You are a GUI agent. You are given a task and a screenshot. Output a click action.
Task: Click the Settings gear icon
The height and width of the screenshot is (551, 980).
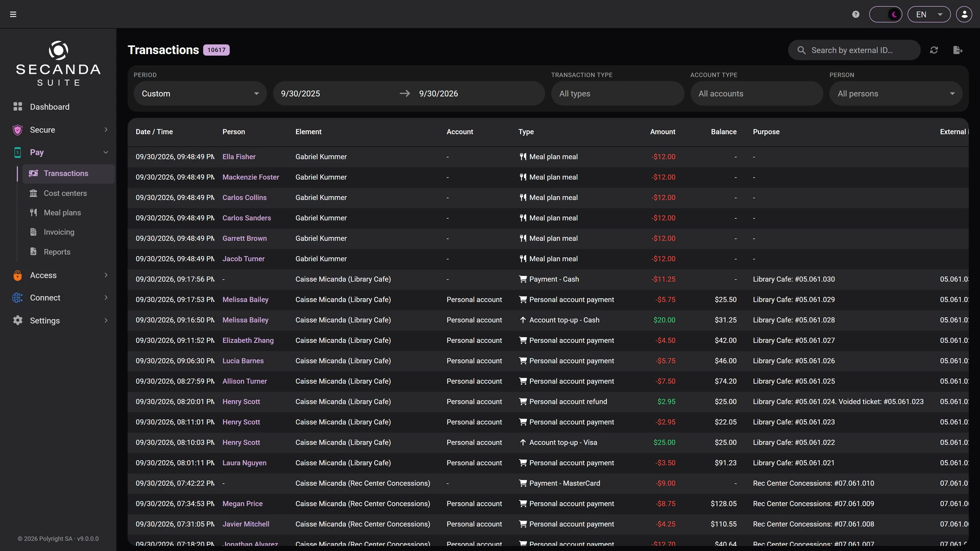pyautogui.click(x=18, y=320)
